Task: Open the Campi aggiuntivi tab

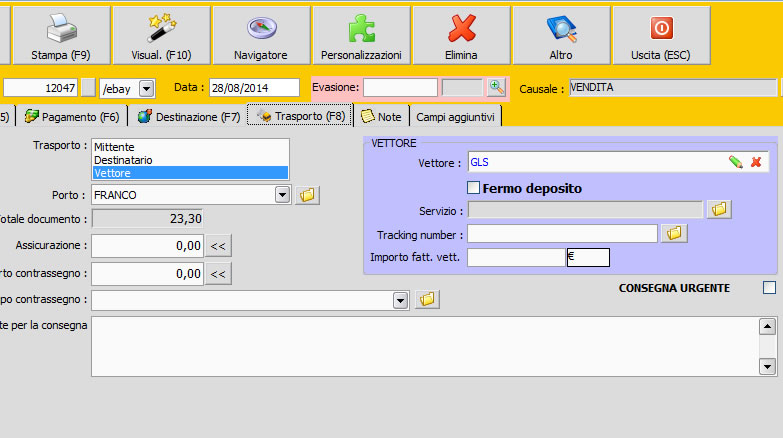Action: (455, 117)
